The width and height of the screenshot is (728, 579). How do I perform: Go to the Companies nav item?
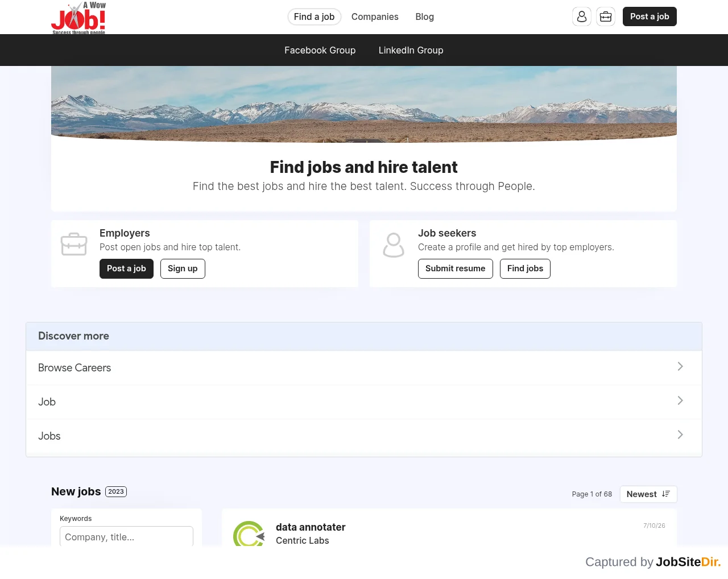(x=375, y=17)
